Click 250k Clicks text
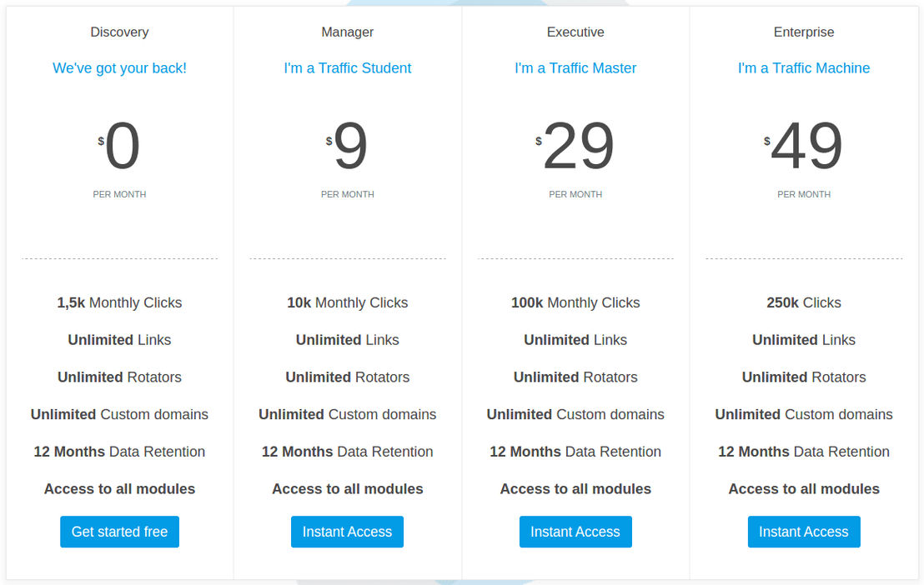This screenshot has height=585, width=924. point(804,302)
